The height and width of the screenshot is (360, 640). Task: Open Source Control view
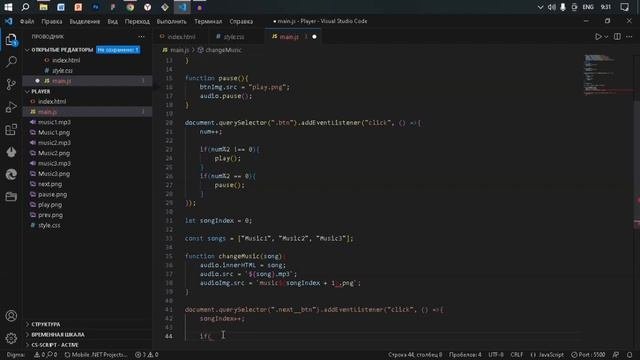click(x=11, y=84)
